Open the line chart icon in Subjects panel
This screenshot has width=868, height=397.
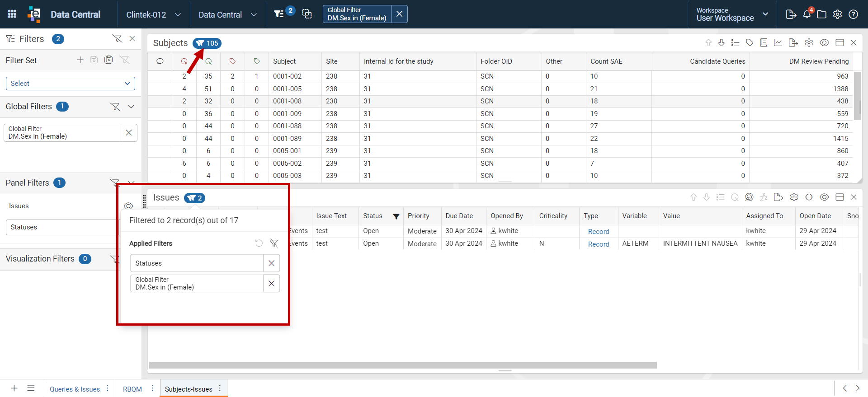778,42
